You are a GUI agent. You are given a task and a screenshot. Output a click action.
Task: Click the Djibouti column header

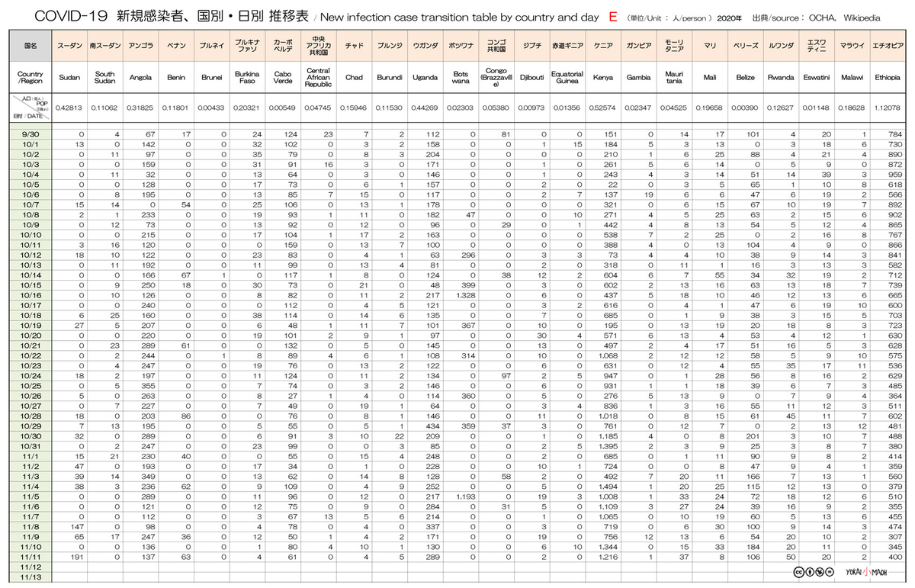pos(531,78)
